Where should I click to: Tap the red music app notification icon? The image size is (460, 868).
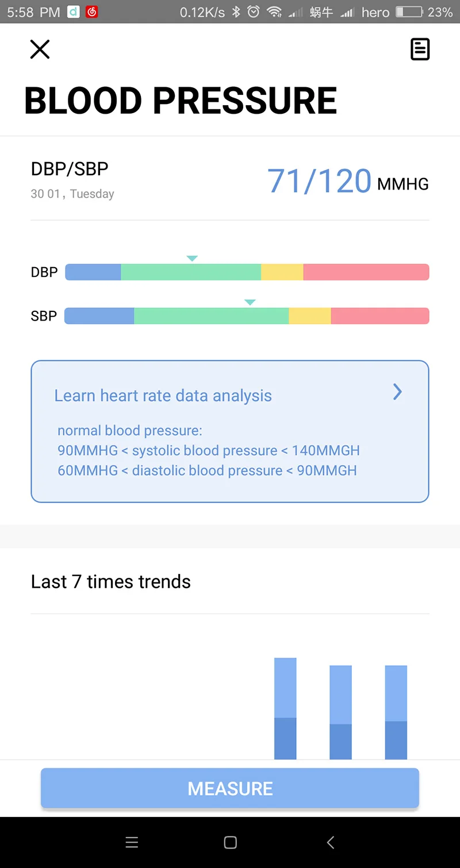coord(91,11)
